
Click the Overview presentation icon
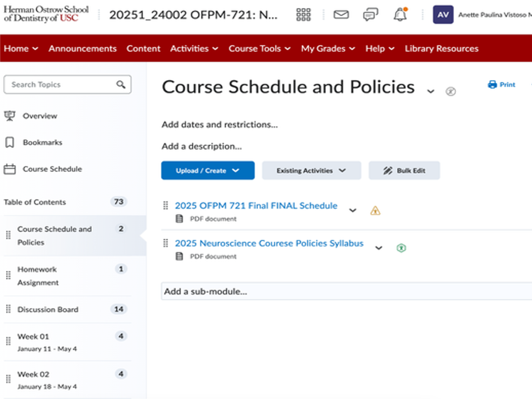[10, 116]
